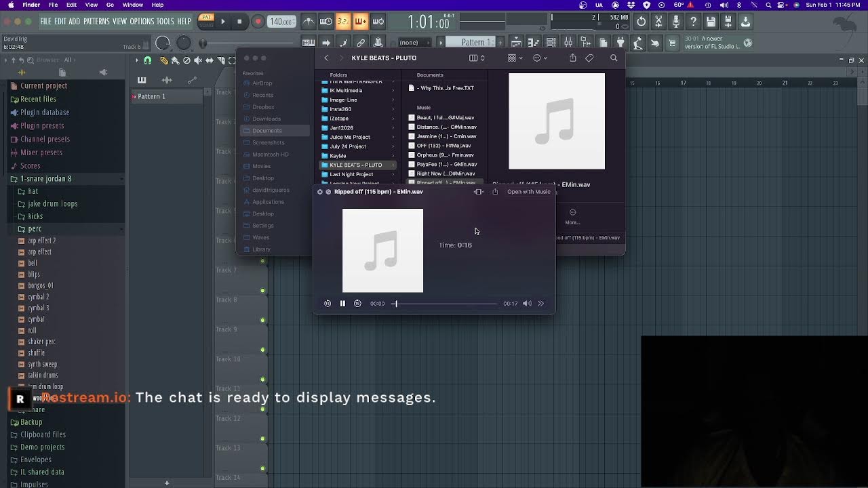Skip back 15 seconds in Quick Look
Screen dimensions: 868x488
click(x=328, y=304)
